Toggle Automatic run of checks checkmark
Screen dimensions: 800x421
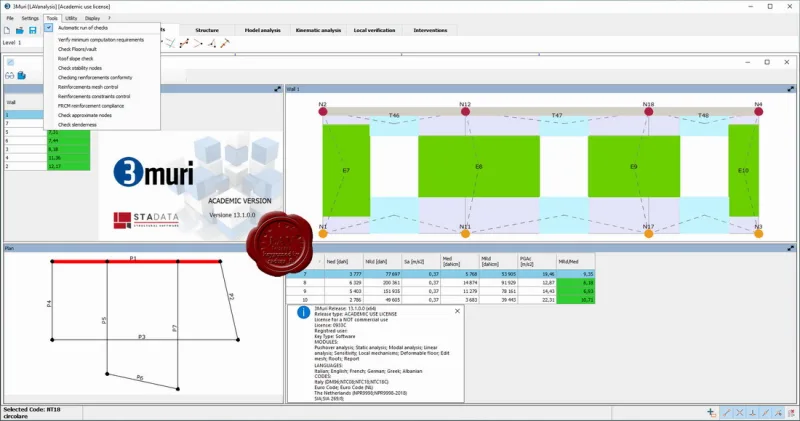[48, 28]
